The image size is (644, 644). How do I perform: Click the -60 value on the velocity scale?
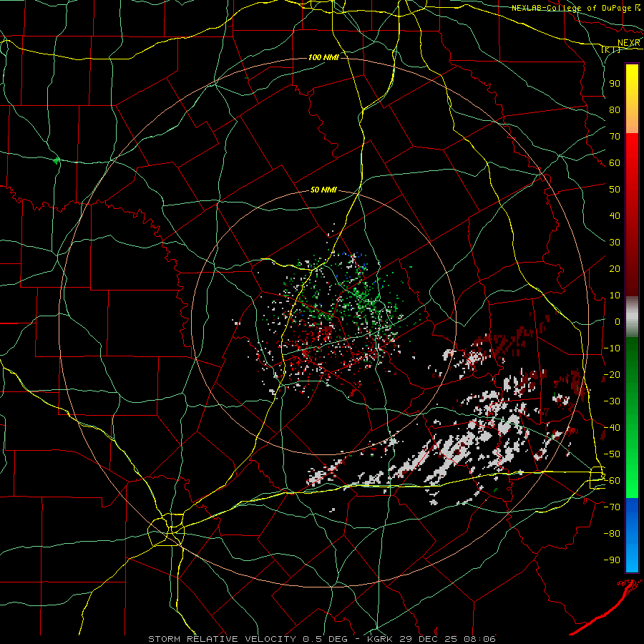(612, 481)
